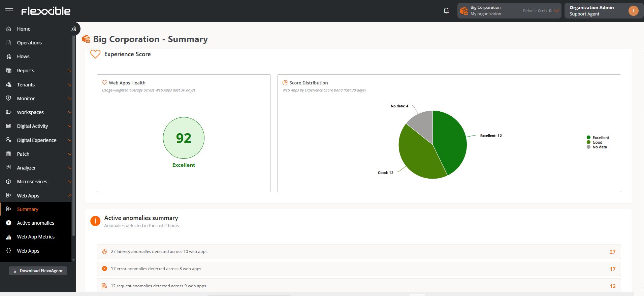Click the Analyzer icon in sidebar
644x296 pixels.
9,168
